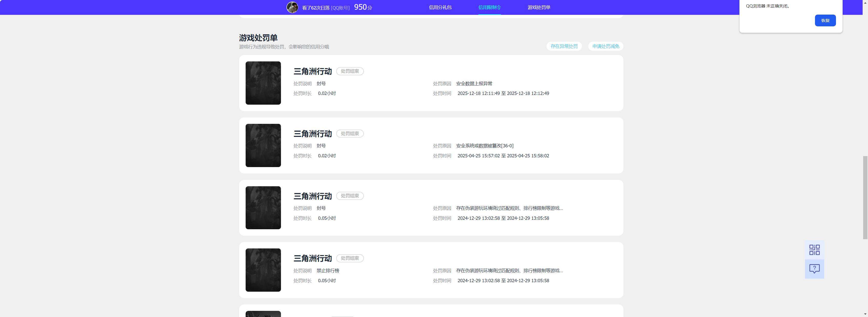Click the QQ浏览器 未正确关闭 message
868x317 pixels.
tap(768, 6)
